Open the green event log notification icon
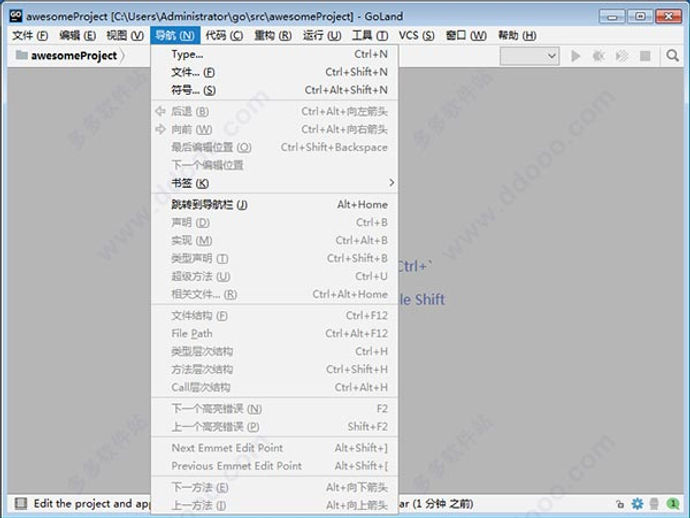 (673, 503)
